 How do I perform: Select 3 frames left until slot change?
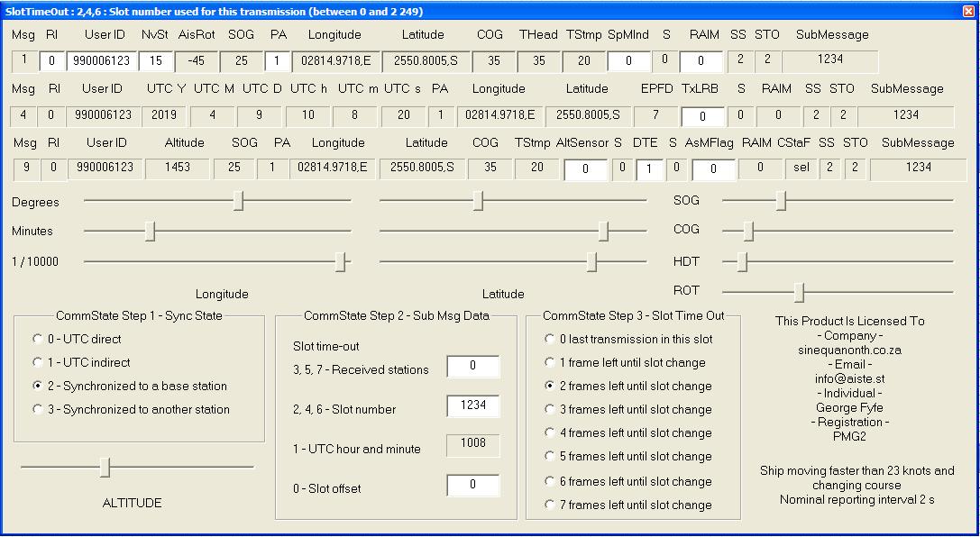(550, 410)
